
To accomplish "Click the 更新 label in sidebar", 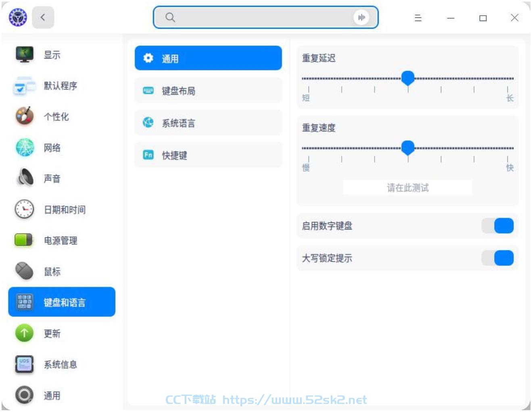I will click(x=52, y=333).
